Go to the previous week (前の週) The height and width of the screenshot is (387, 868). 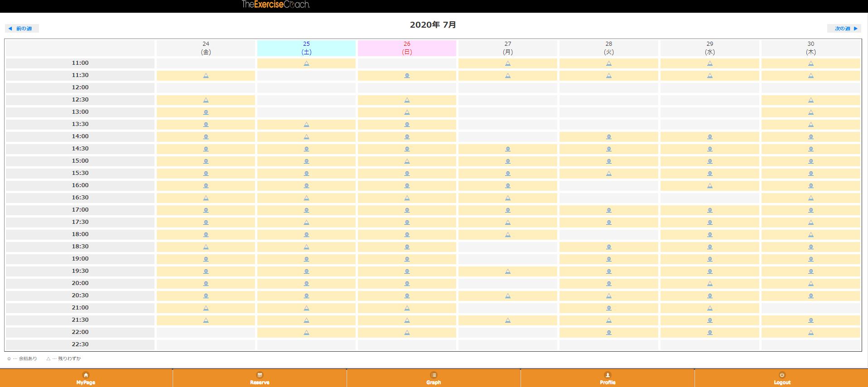[22, 29]
